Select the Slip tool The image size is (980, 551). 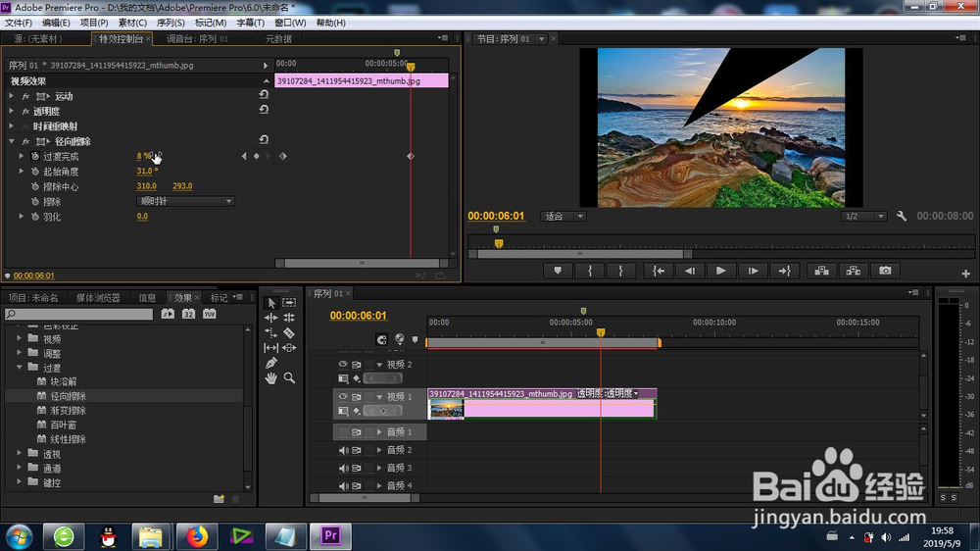(271, 348)
